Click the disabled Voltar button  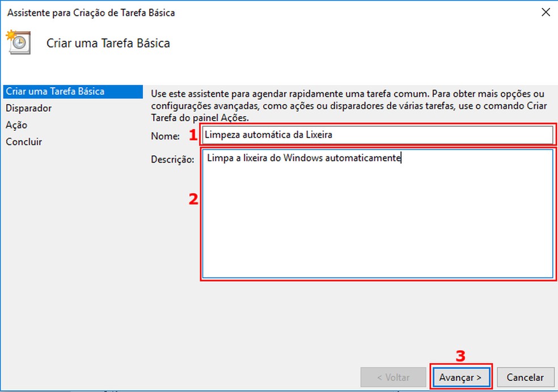[393, 377]
